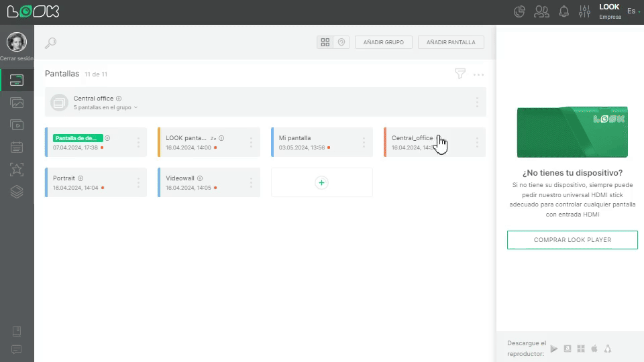644x362 pixels.
Task: Click the Central office group icon
Action: [59, 103]
